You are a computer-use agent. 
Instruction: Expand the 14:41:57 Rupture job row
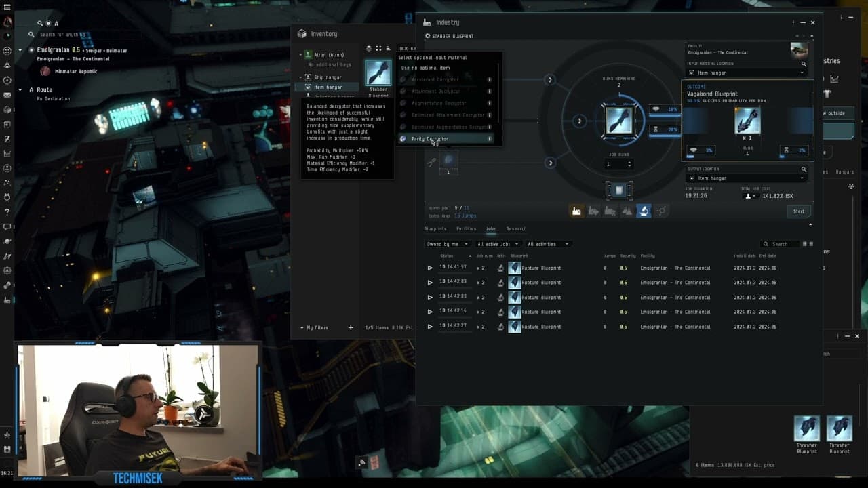pyautogui.click(x=430, y=268)
